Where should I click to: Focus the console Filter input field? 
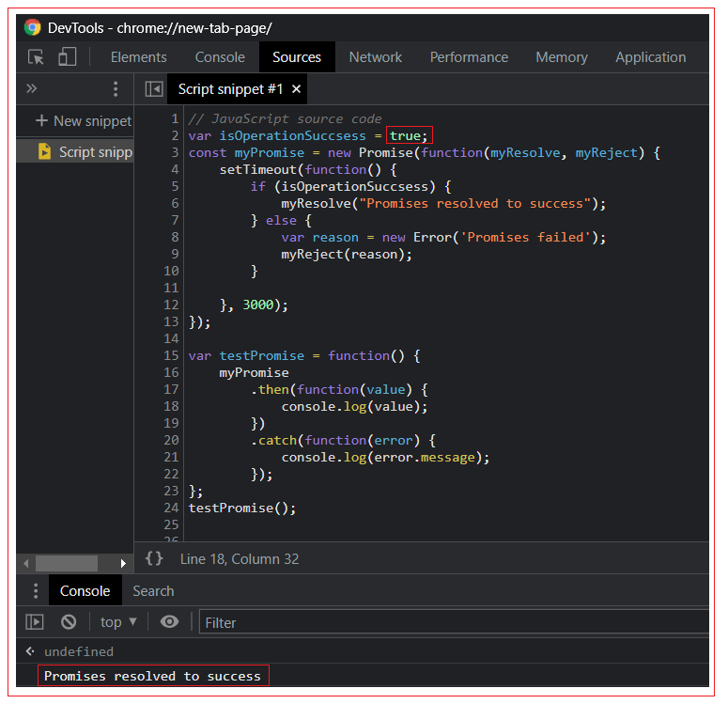(x=454, y=622)
